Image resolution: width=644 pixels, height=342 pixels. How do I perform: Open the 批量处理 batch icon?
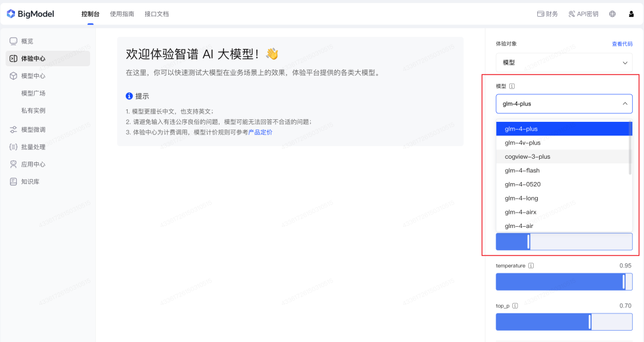(14, 147)
